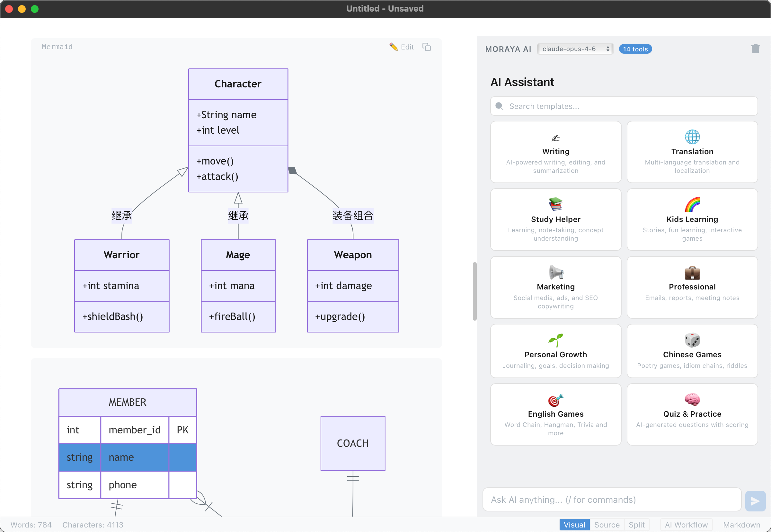This screenshot has height=532, width=771.
Task: Open the Markdown format selector
Action: [741, 525]
